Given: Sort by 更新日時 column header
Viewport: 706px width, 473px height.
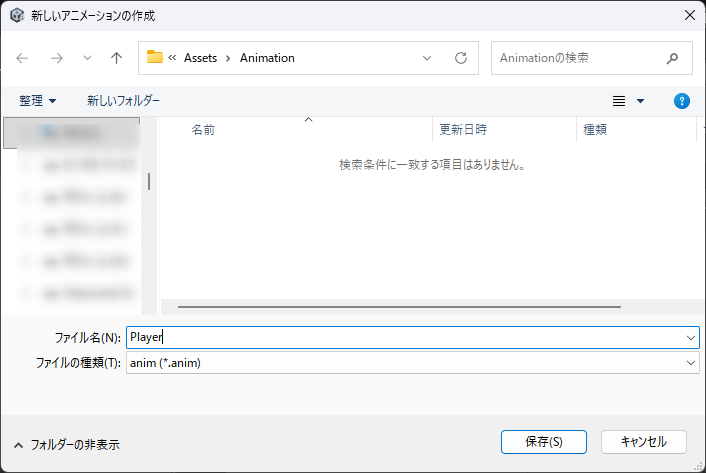Looking at the screenshot, I should click(x=463, y=130).
